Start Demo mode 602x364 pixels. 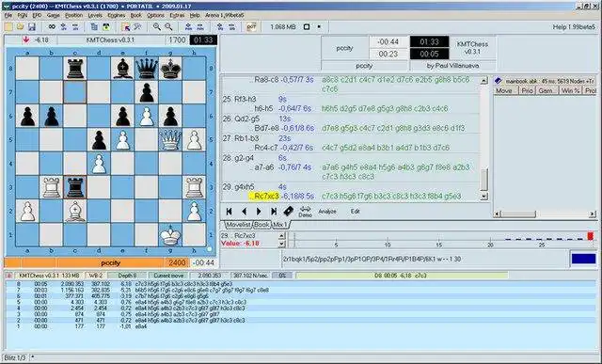coord(305,212)
